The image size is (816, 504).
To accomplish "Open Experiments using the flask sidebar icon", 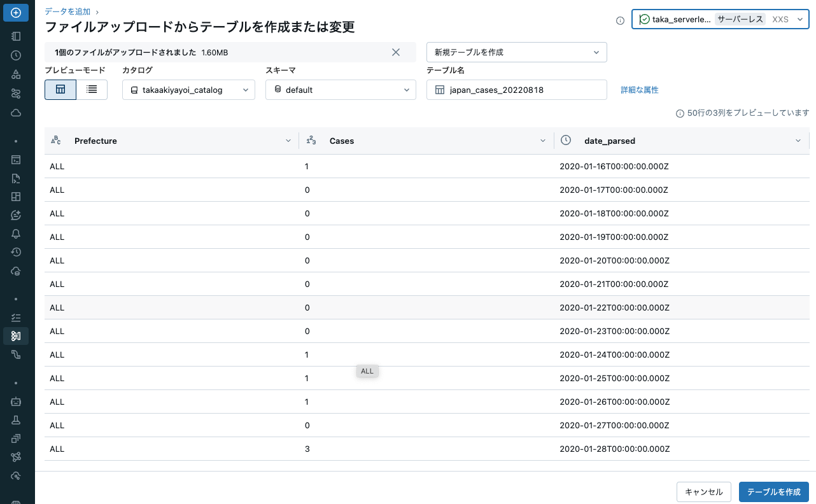I will pyautogui.click(x=16, y=420).
